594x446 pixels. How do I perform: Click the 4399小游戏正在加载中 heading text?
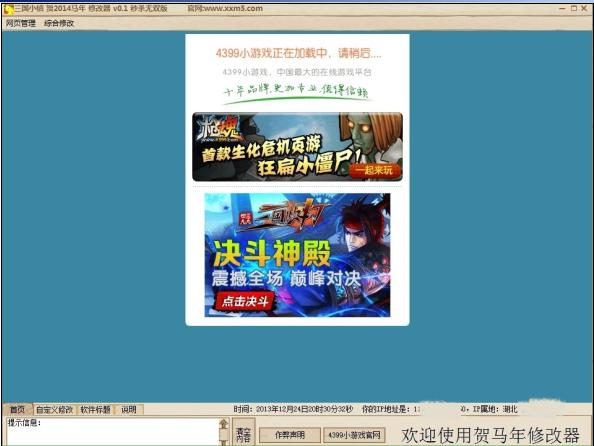[299, 53]
